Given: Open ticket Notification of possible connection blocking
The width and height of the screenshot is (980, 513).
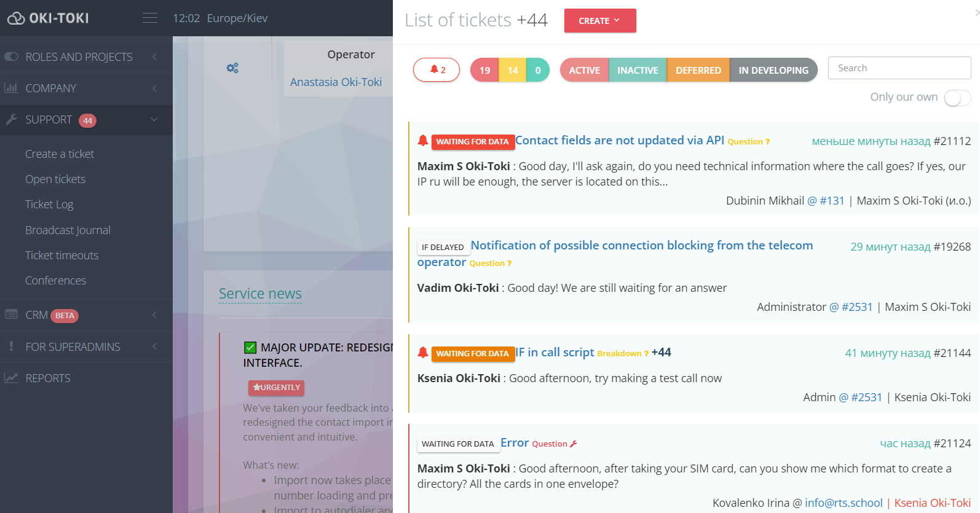Looking at the screenshot, I should (x=615, y=253).
